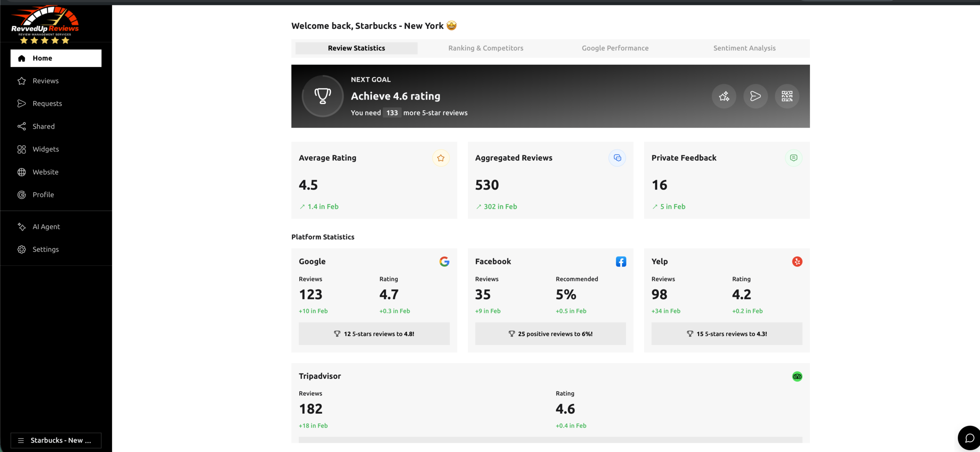Open Widgets page in sidebar
Image resolution: width=980 pixels, height=452 pixels.
(x=46, y=149)
